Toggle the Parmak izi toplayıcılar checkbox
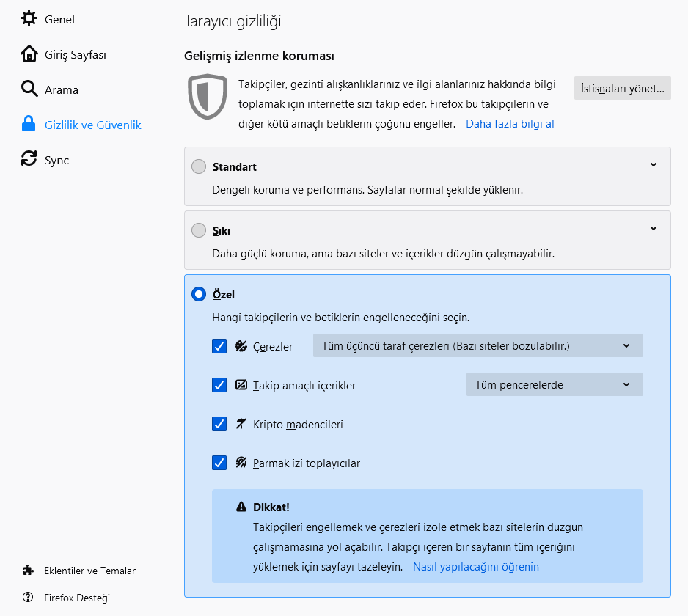 [219, 463]
